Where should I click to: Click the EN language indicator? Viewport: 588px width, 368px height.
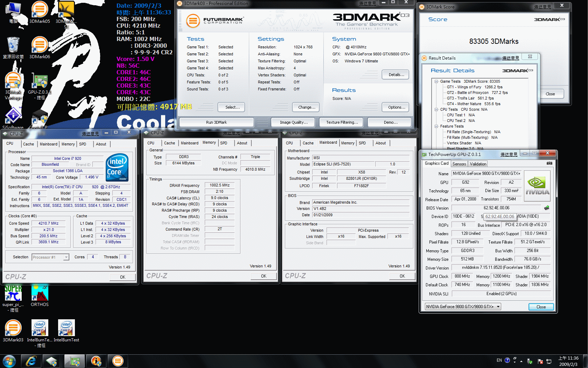(499, 360)
